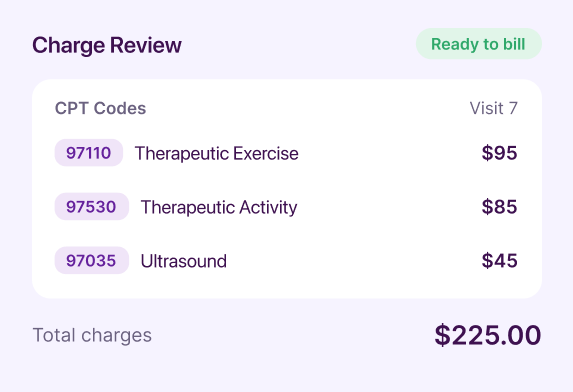This screenshot has width=573, height=392.
Task: Click the $95 charge amount
Action: (x=499, y=153)
